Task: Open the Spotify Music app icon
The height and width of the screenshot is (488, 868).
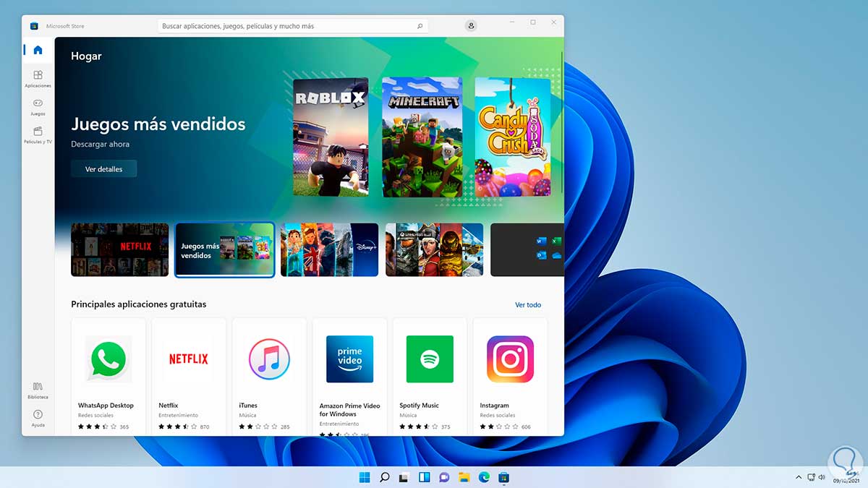Action: coord(430,359)
